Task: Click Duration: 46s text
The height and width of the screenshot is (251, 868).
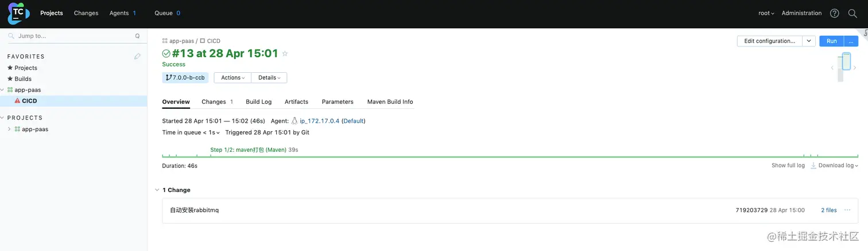Action: click(180, 166)
